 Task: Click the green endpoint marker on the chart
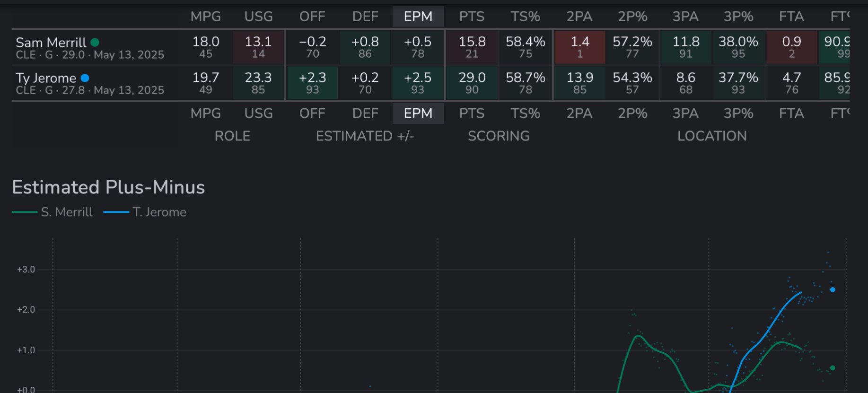coord(833,368)
